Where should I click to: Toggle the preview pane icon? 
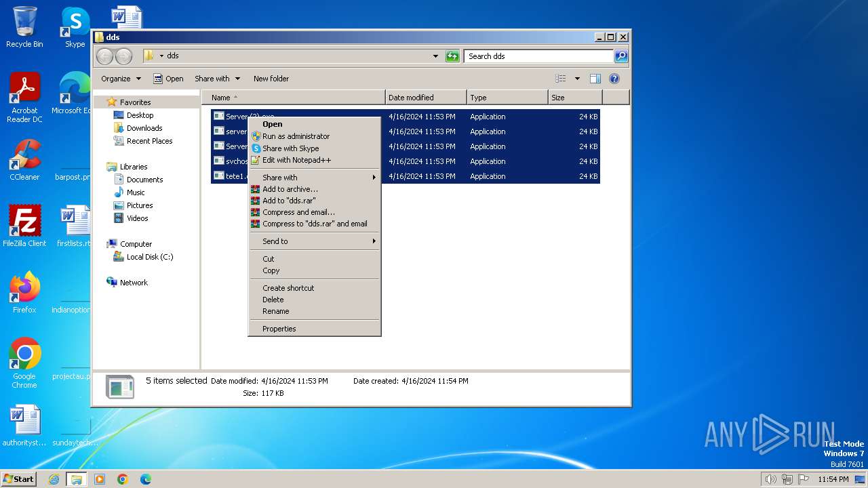(595, 79)
